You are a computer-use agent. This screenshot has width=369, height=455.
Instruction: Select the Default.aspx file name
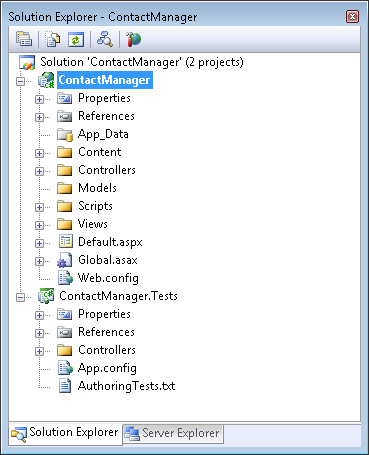(x=110, y=242)
